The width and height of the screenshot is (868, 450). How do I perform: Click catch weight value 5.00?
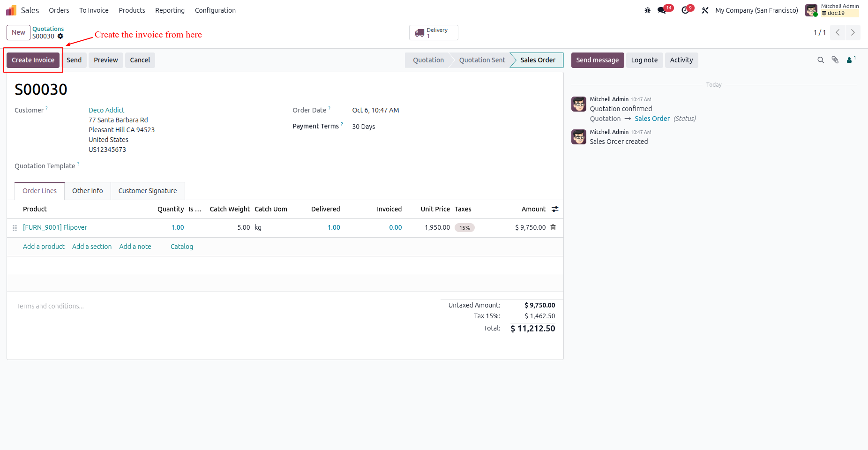(x=243, y=227)
